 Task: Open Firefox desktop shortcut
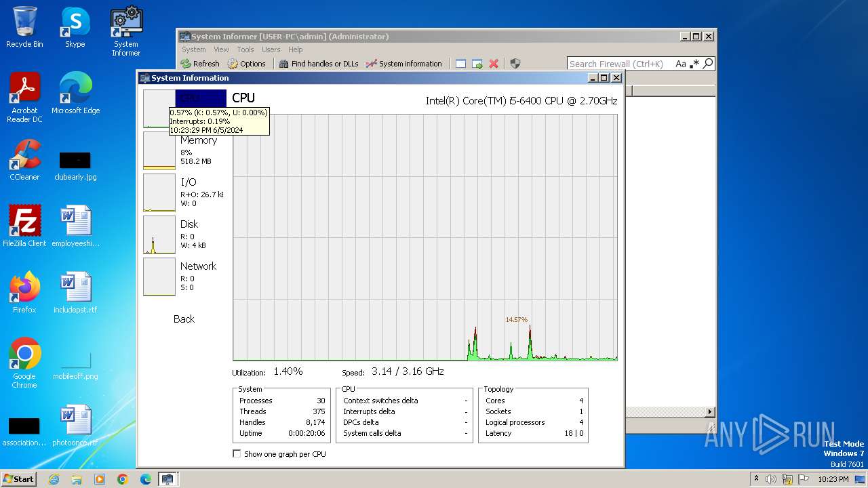[x=24, y=292]
